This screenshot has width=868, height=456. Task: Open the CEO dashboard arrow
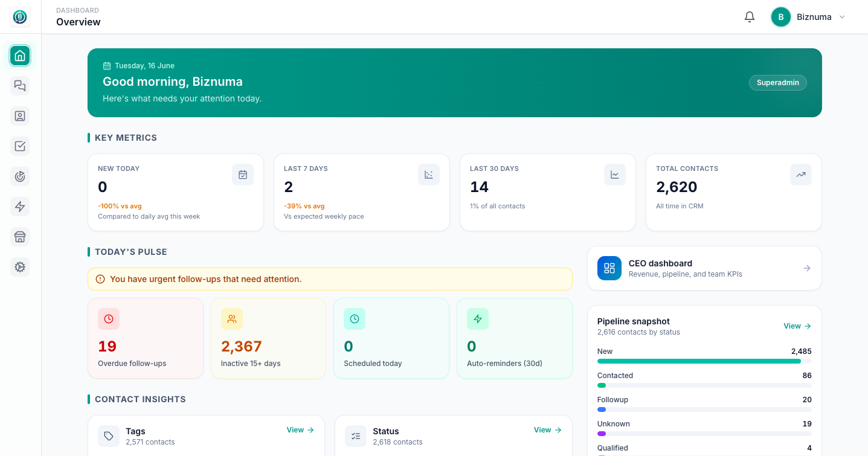coord(807,268)
